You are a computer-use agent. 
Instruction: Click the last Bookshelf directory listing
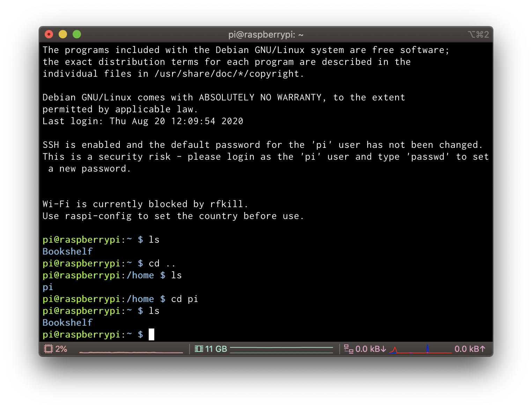(x=67, y=323)
